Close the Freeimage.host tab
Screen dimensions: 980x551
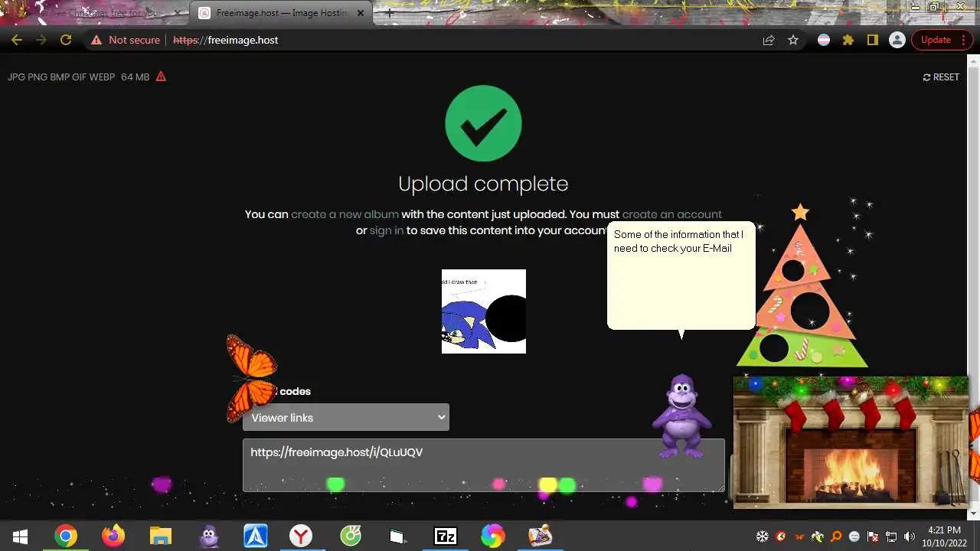coord(361,13)
